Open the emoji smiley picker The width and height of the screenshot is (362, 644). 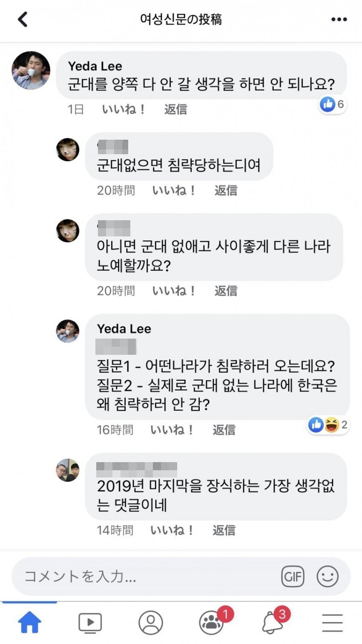(328, 576)
